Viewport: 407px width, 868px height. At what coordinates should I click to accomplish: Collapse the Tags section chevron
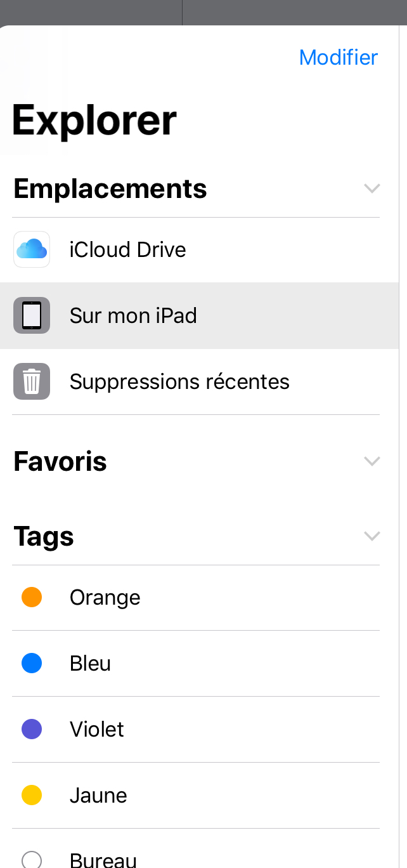[x=372, y=536]
